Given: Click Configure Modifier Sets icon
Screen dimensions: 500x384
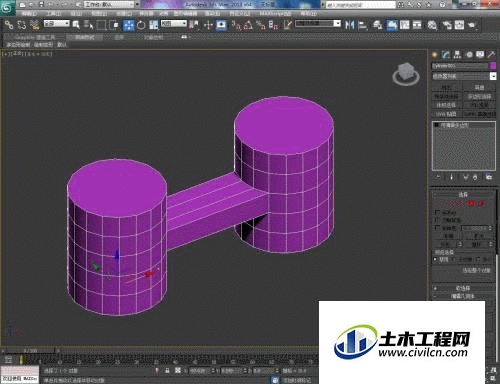Looking at the screenshot, I should pos(489,177).
